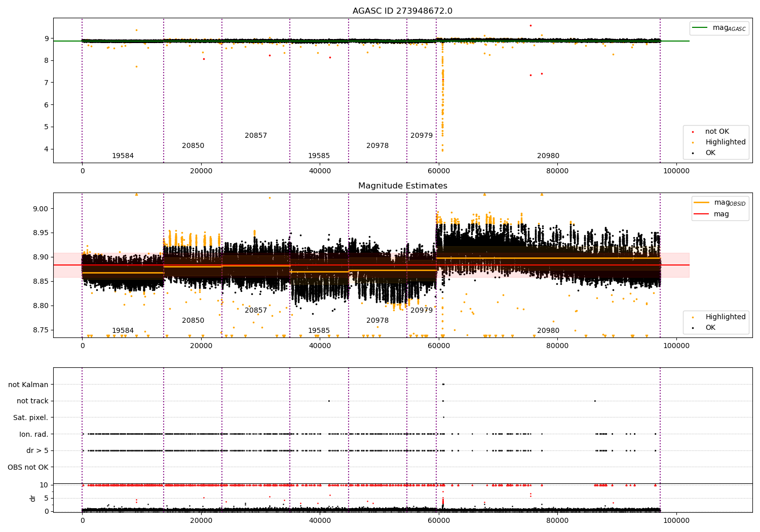The width and height of the screenshot is (760, 532).
Task: Select 'Highlighted' legend entry in middle plot
Action: click(726, 317)
